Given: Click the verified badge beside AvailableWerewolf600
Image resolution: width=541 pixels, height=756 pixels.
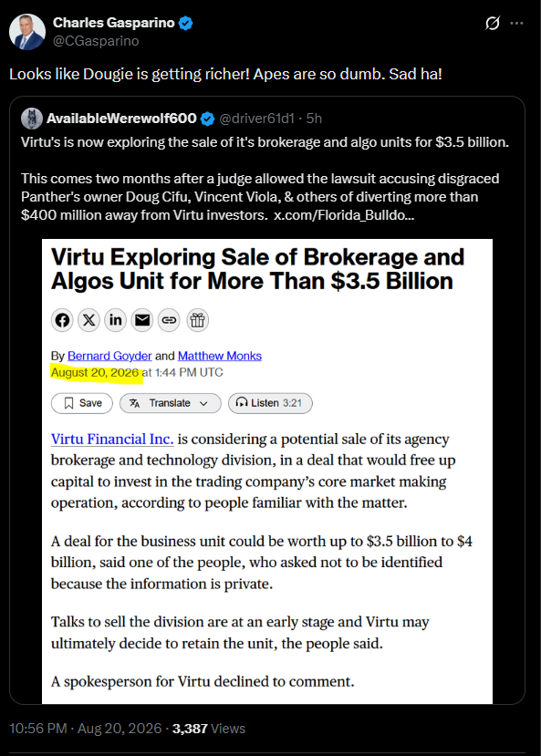Looking at the screenshot, I should [x=207, y=119].
